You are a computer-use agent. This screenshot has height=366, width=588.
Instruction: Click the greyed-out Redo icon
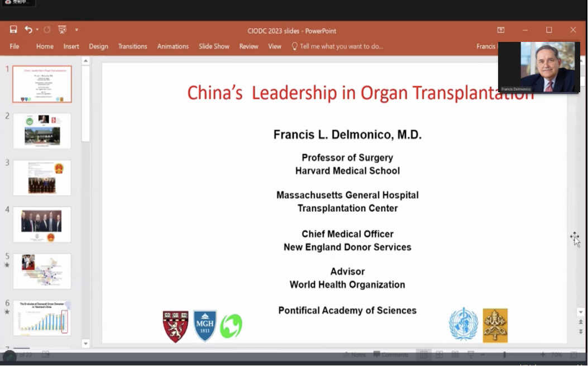[47, 30]
